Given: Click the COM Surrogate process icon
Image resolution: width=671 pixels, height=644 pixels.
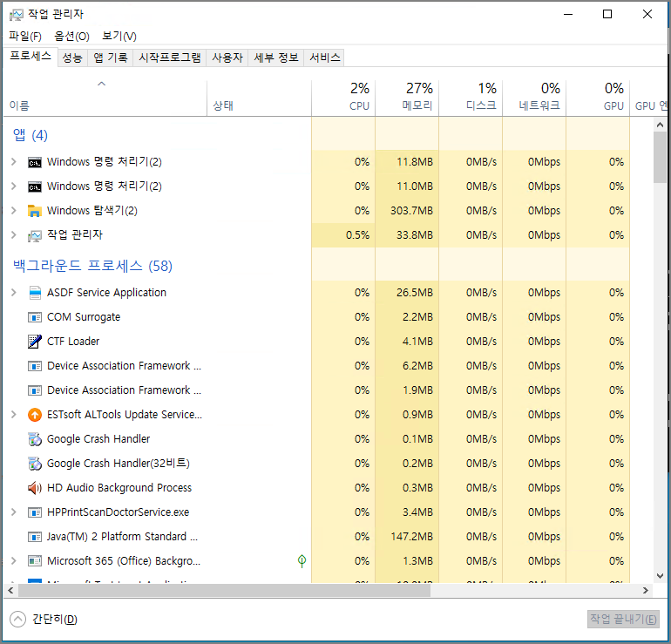Looking at the screenshot, I should 35,317.
